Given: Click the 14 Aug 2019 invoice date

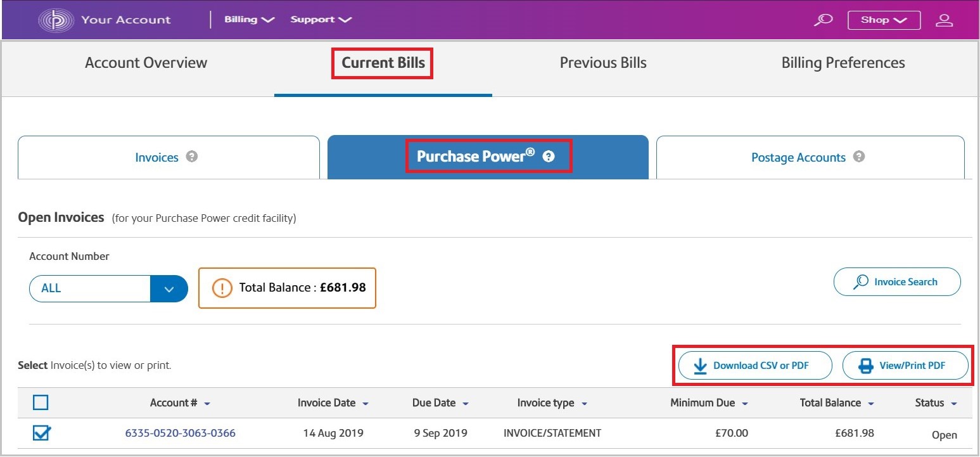Looking at the screenshot, I should [x=333, y=434].
